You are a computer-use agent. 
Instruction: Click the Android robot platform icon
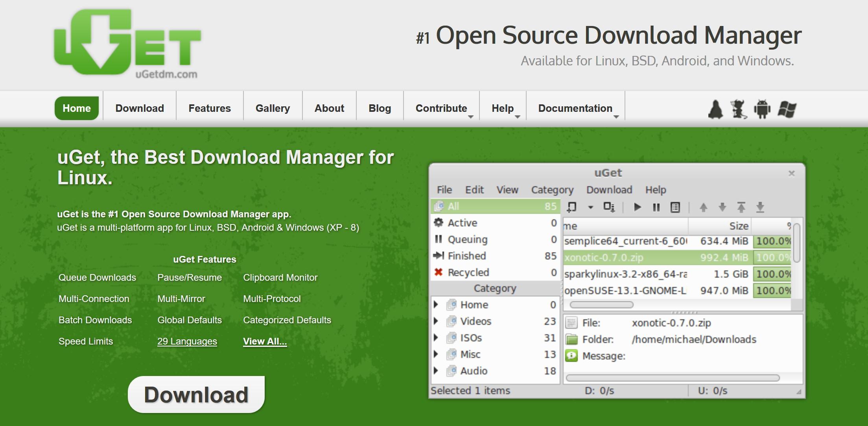[762, 109]
